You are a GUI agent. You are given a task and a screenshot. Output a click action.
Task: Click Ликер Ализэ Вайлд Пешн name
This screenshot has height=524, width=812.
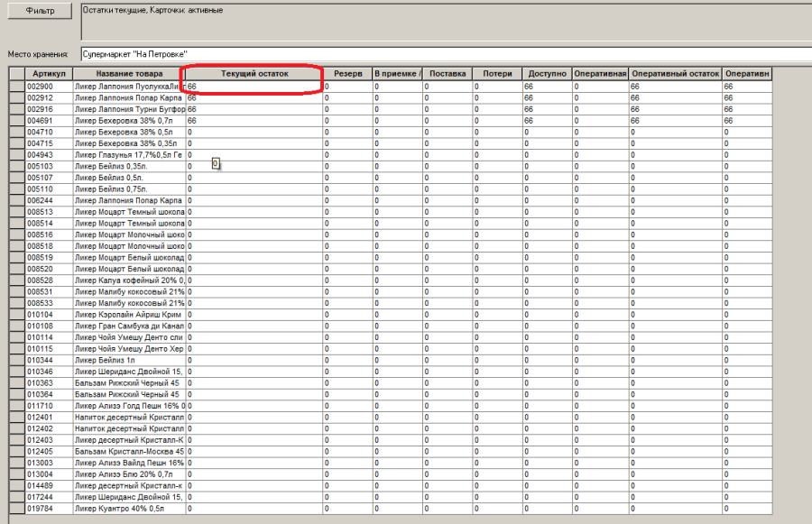pyautogui.click(x=129, y=463)
